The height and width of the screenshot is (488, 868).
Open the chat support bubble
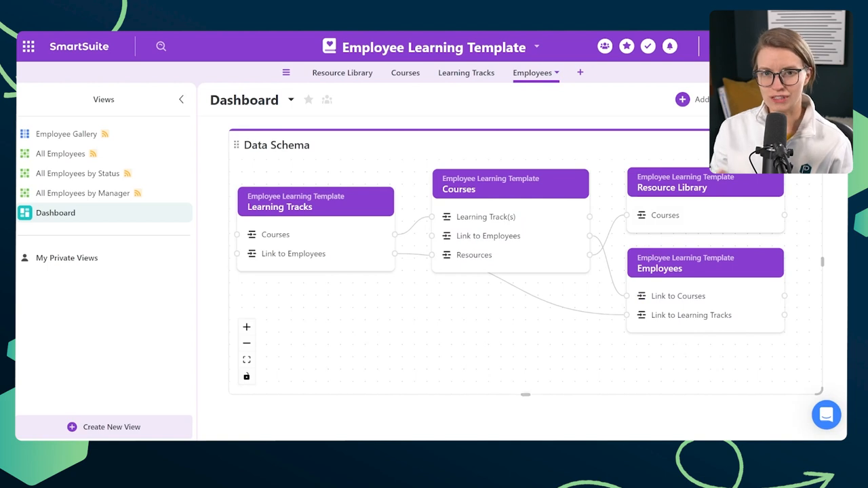coord(826,415)
